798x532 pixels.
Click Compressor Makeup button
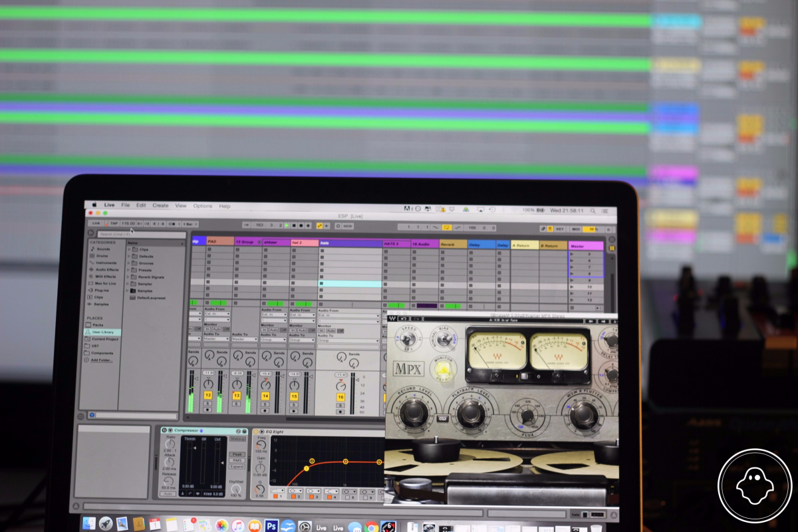click(237, 439)
